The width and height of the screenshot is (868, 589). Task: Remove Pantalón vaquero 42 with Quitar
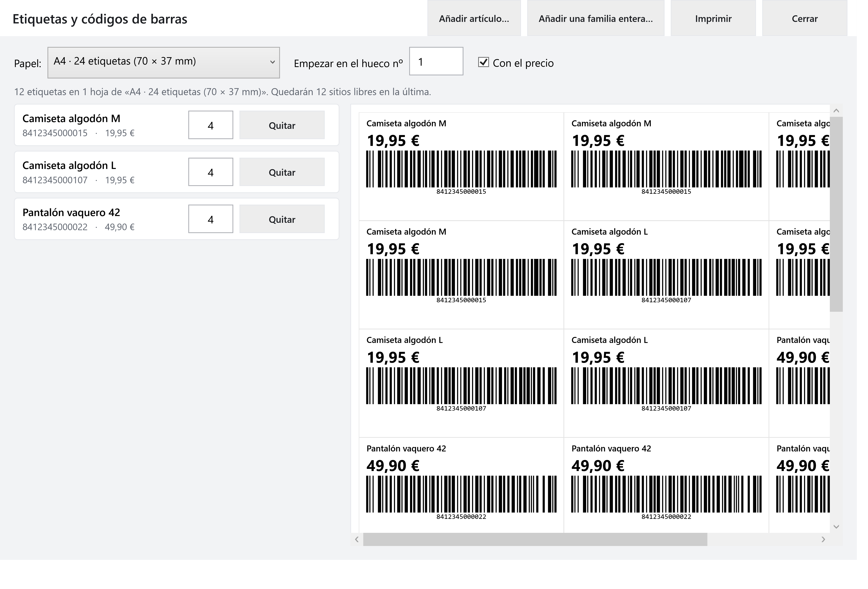(x=282, y=219)
